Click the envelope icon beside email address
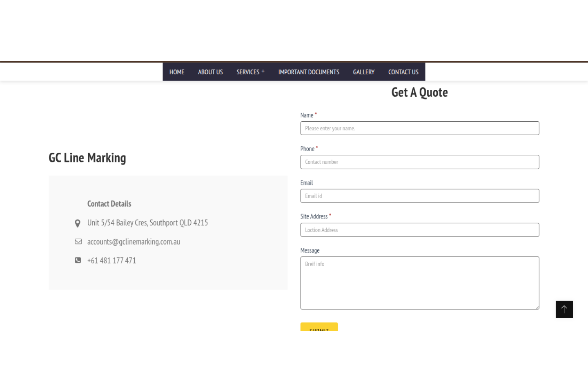This screenshot has width=588, height=392. coord(78,242)
